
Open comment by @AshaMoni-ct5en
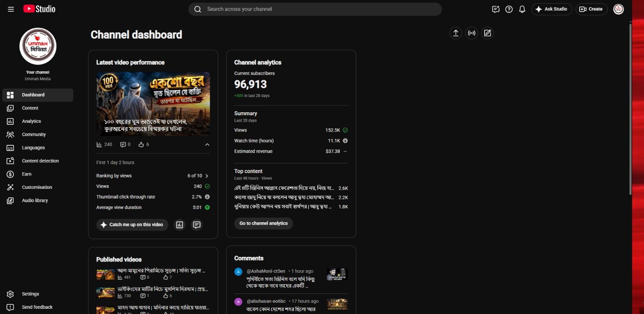[x=291, y=279]
